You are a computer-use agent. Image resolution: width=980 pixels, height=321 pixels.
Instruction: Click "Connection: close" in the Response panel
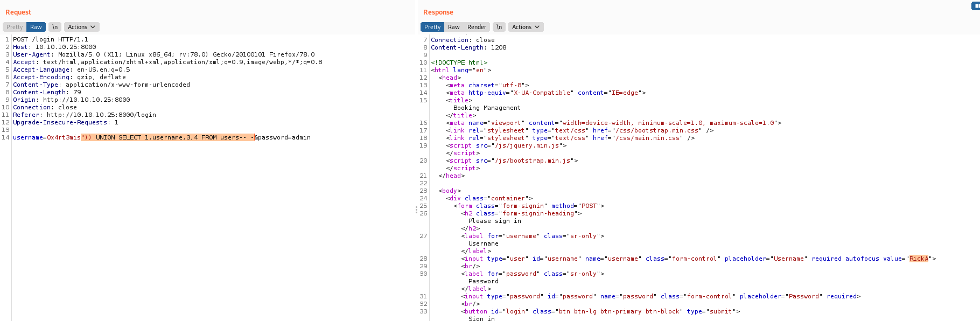(463, 40)
